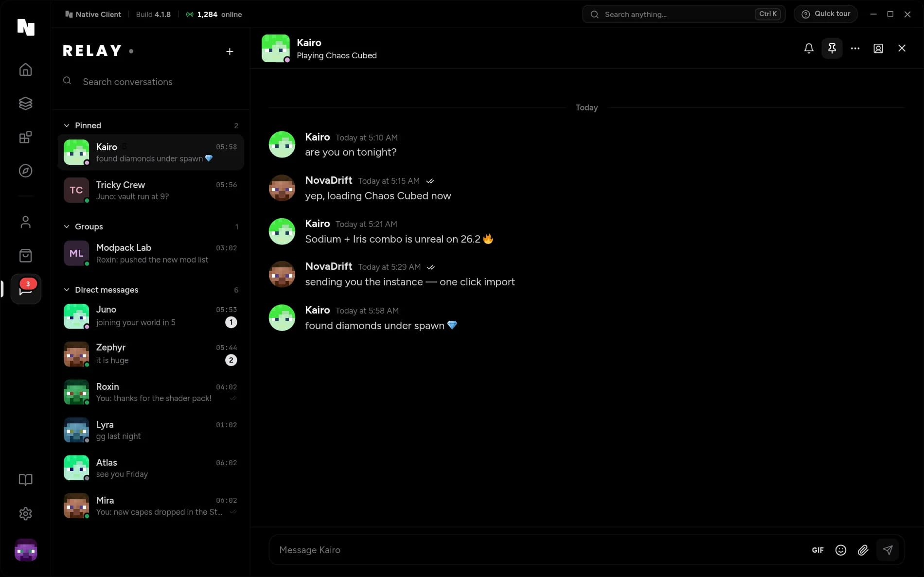Click the Build 4.1.8 label
The width and height of the screenshot is (924, 577).
153,15
